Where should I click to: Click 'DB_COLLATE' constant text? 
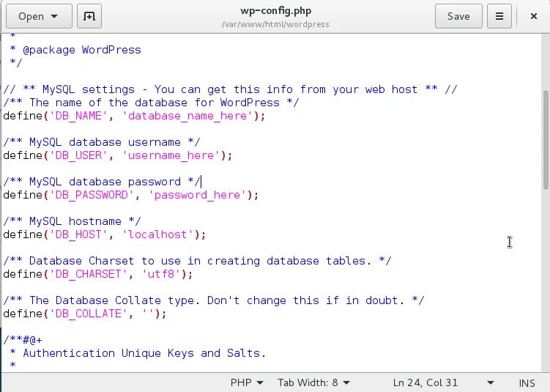click(89, 314)
